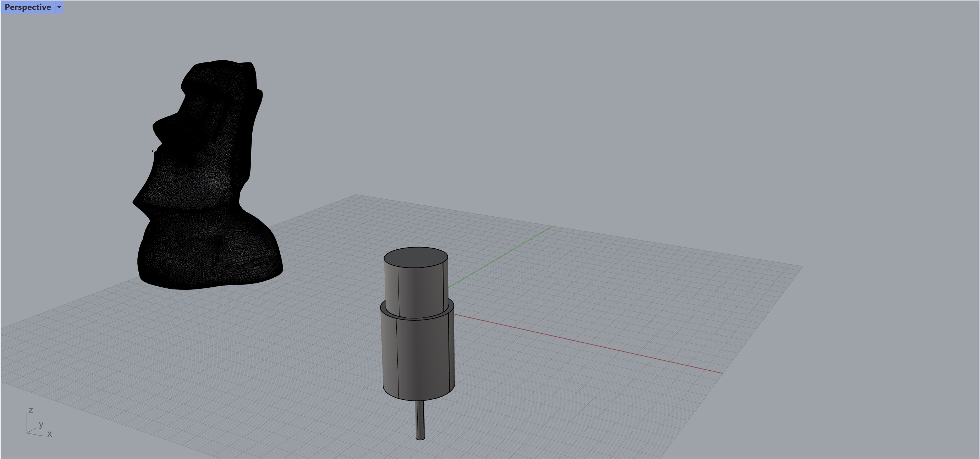
Task: Select the thin rod under the cylinder
Action: coord(420,420)
